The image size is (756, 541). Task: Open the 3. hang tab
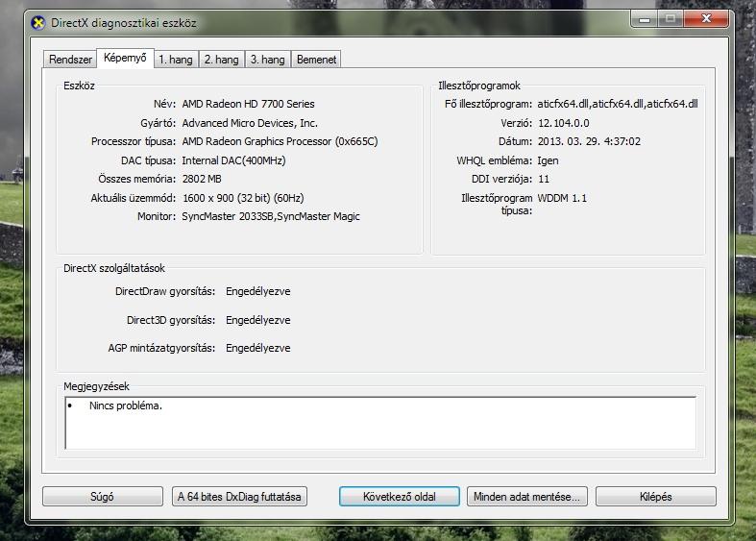pyautogui.click(x=268, y=60)
